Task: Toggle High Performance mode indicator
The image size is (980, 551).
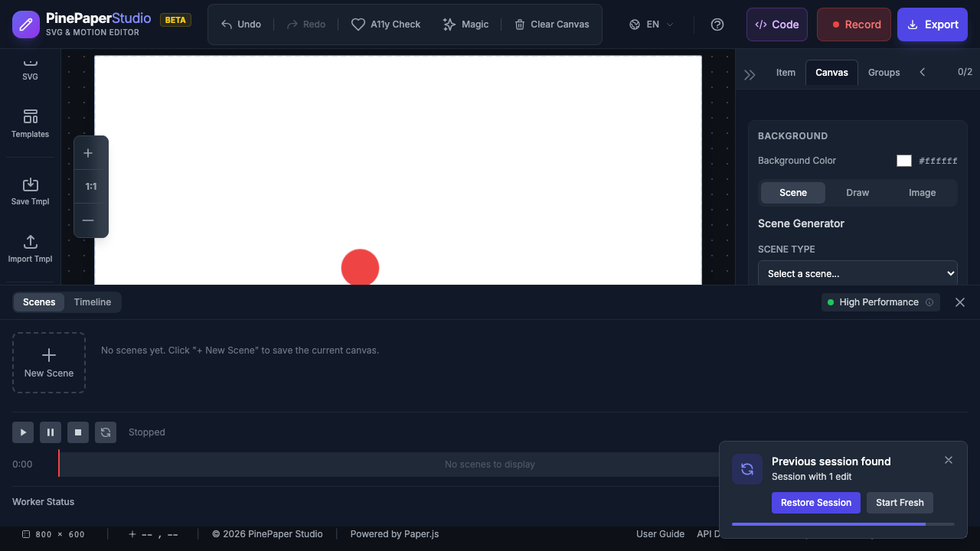Action: (878, 302)
